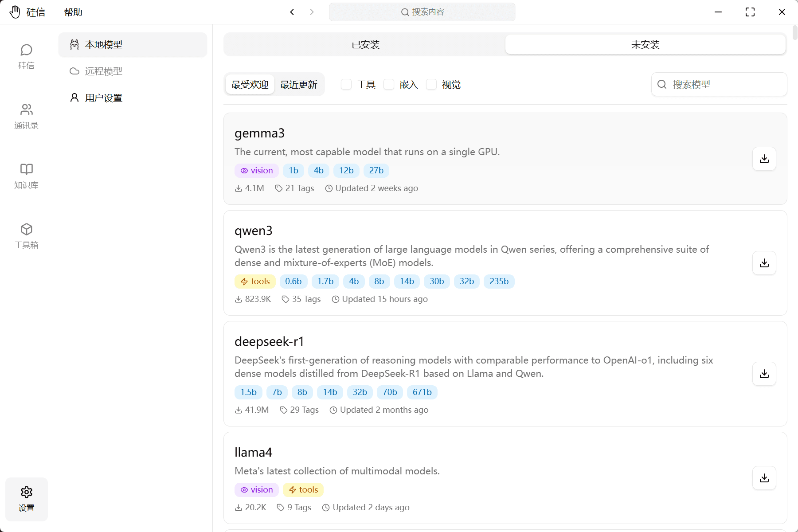The width and height of the screenshot is (798, 532).
Task: Select the 235b size tag of qwen3
Action: coord(499,282)
